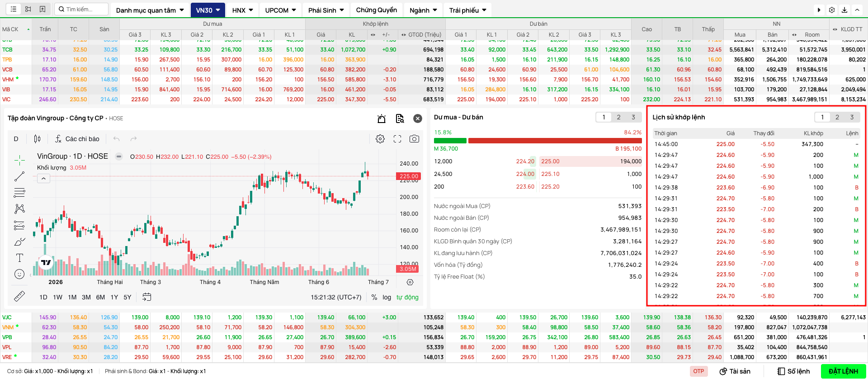
Task: Click the TradingView logo on chart
Action: pyautogui.click(x=46, y=262)
